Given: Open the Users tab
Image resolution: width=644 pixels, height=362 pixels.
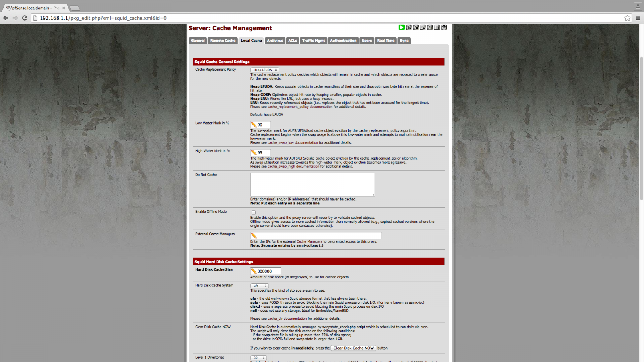Looking at the screenshot, I should click(x=367, y=41).
